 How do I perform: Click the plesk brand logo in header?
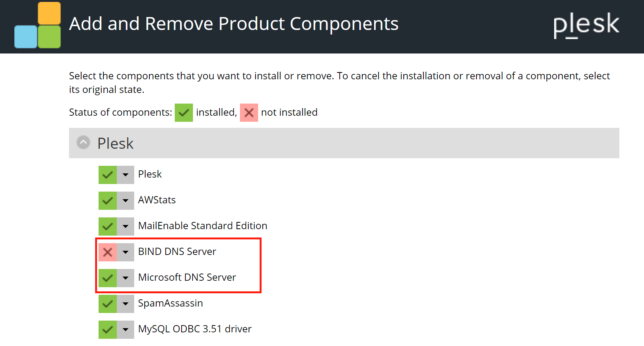click(x=586, y=25)
